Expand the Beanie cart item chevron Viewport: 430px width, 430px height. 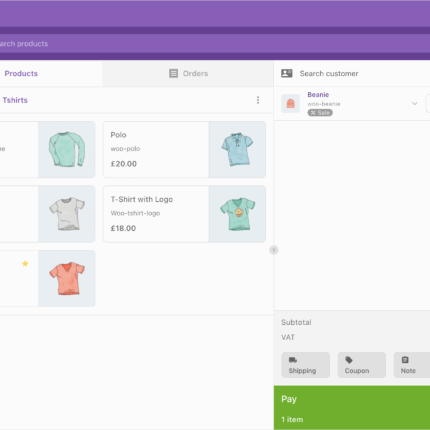tap(415, 103)
